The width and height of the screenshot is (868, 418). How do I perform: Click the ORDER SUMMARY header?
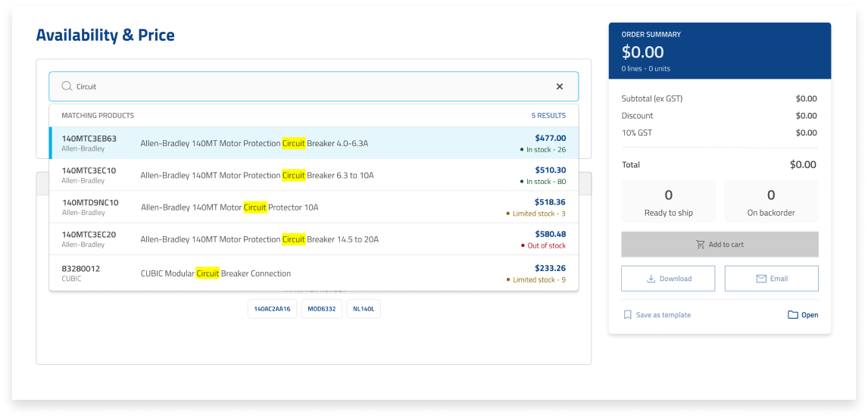click(x=651, y=34)
